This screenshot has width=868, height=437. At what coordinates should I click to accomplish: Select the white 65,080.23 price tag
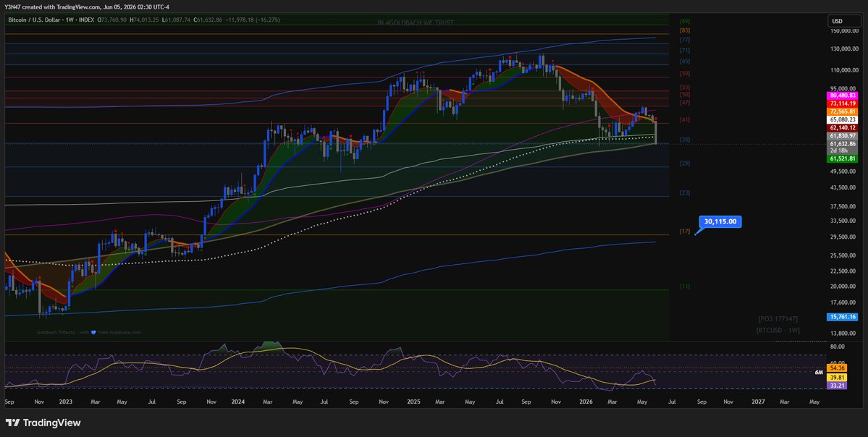(843, 119)
